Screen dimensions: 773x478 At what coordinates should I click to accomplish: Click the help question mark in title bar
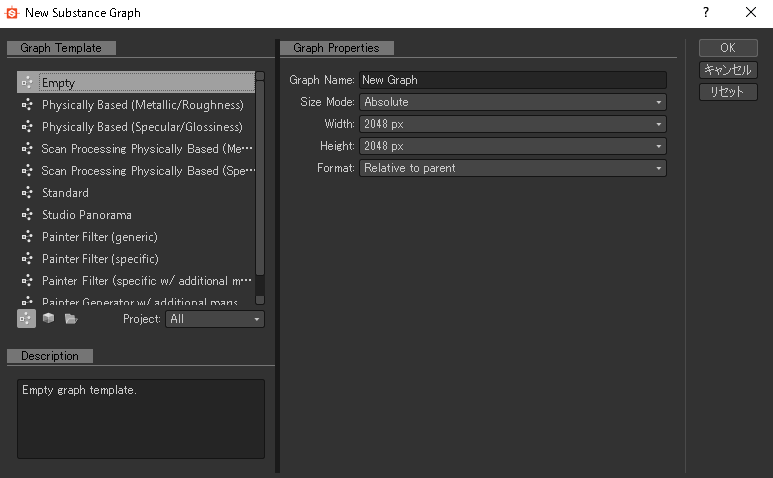pos(706,12)
